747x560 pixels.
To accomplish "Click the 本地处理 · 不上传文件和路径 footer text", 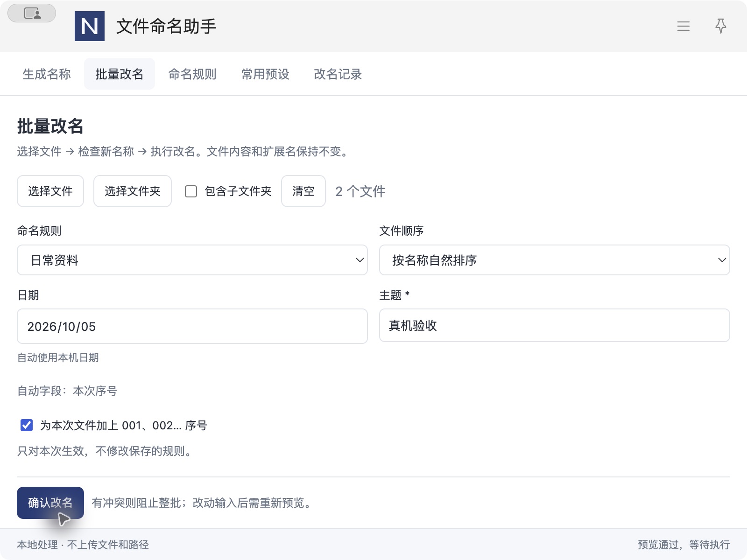I will point(83,545).
